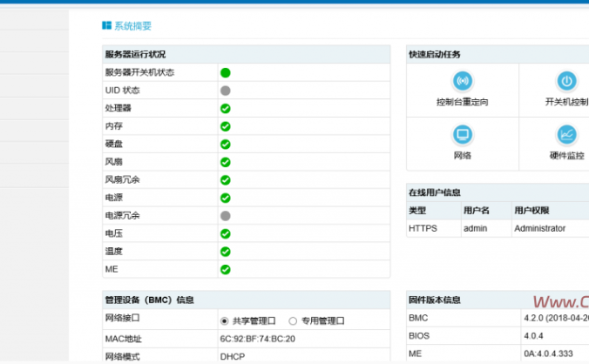Click the 网络模式 row label
The image size is (589, 364).
point(123,356)
